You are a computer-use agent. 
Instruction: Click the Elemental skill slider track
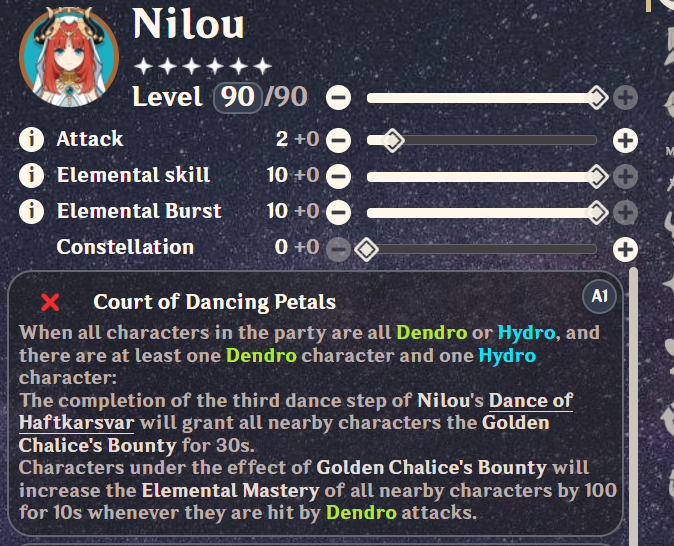click(x=480, y=177)
